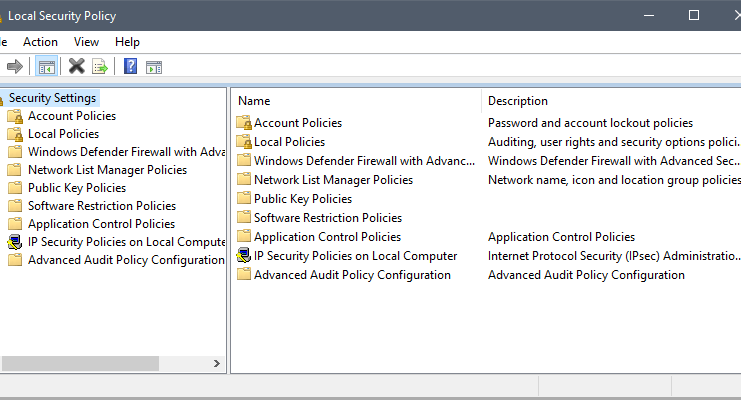Select Security Settings root node in tree
The width and height of the screenshot is (741, 400).
[52, 98]
